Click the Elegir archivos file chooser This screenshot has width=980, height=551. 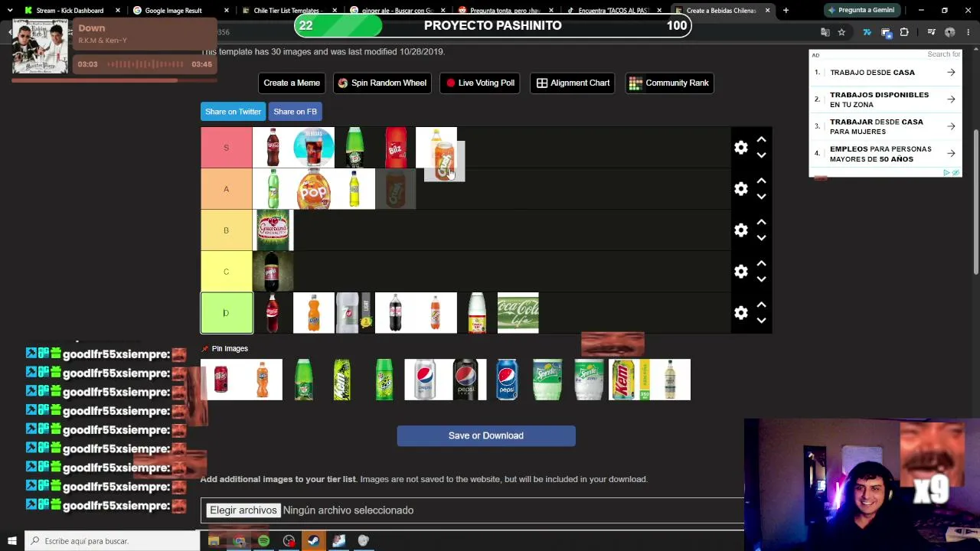coord(243,510)
